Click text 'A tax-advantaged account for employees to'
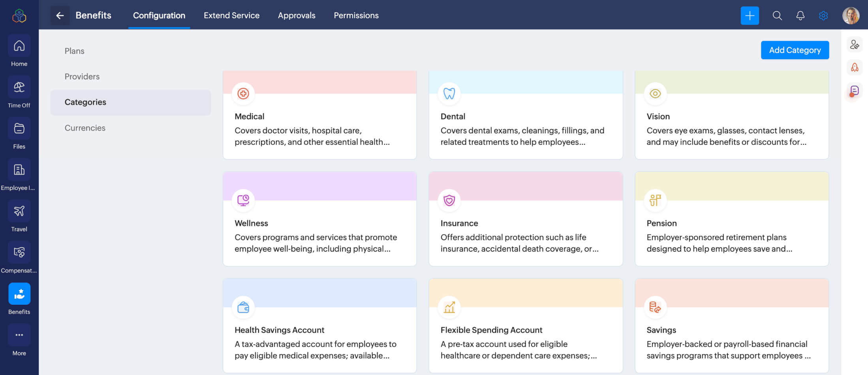The image size is (868, 375). click(x=316, y=344)
